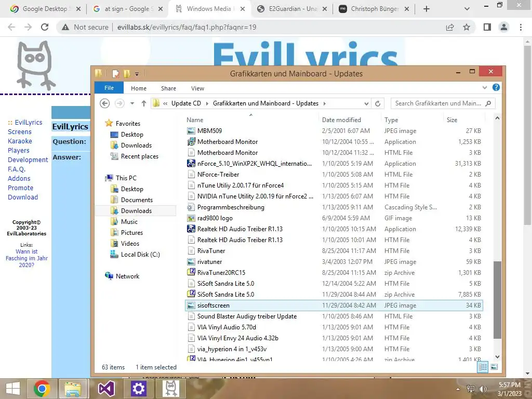Select Local Disk (C:) in sidebar
This screenshot has width=532, height=399.
click(140, 255)
